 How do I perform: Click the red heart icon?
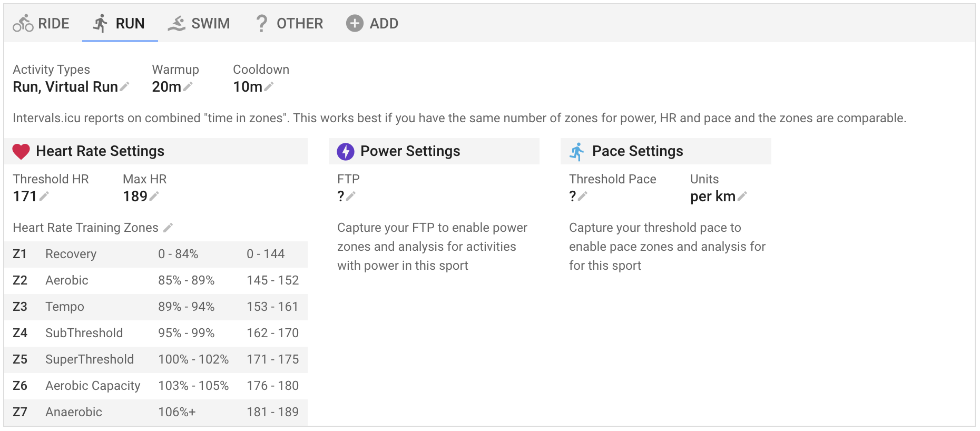click(x=21, y=152)
